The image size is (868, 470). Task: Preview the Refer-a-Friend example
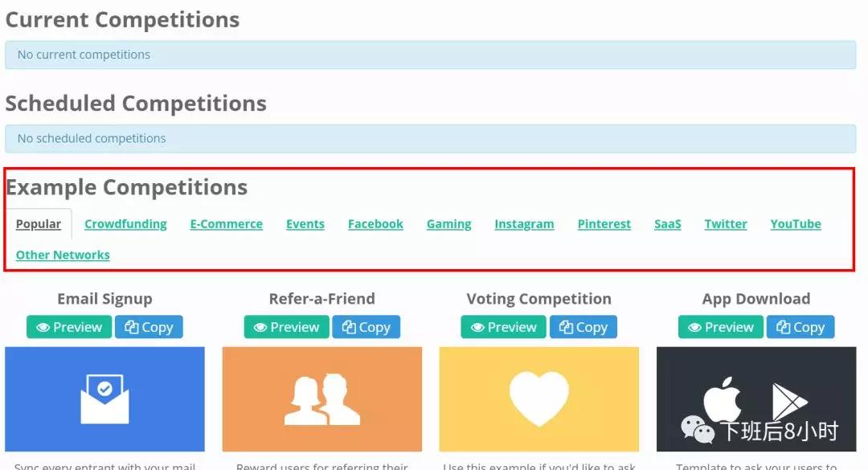click(x=286, y=327)
